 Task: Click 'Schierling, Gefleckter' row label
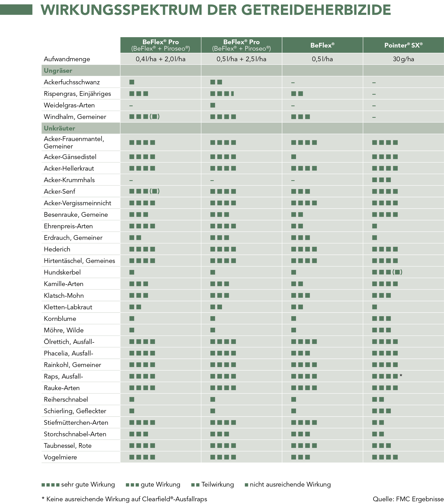(75, 411)
